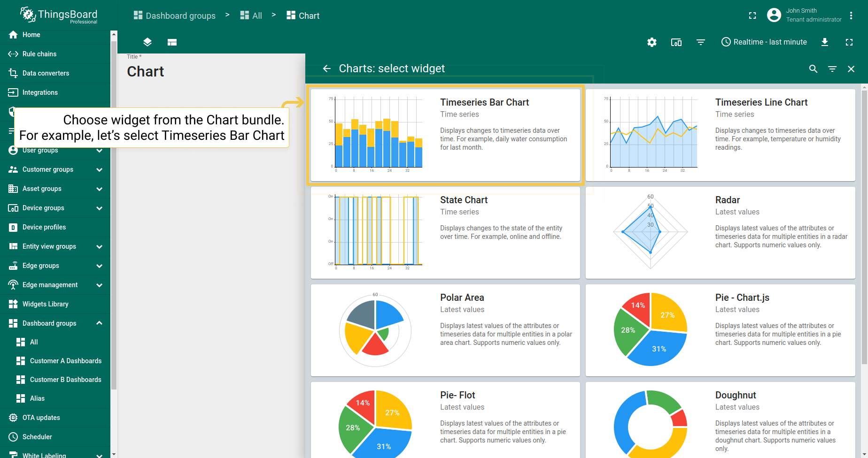Select the Timeseries Bar Chart widget

click(x=445, y=135)
